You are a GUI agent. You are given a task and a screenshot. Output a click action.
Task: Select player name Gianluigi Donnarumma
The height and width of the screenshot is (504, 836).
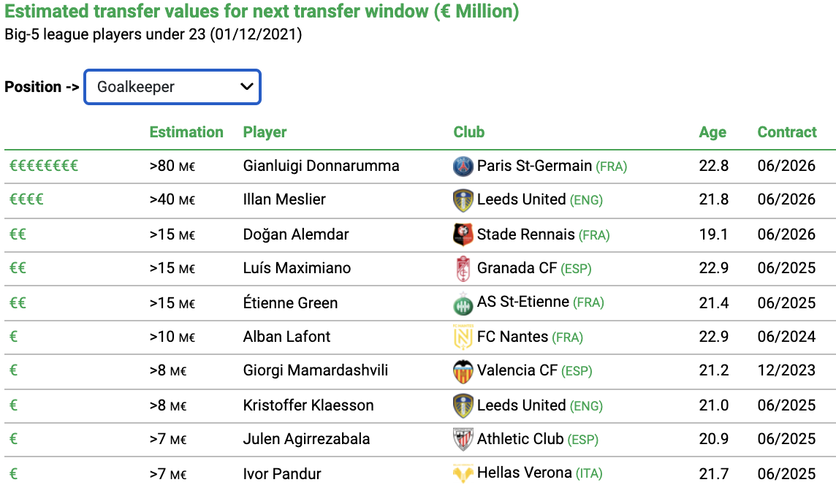tap(321, 166)
